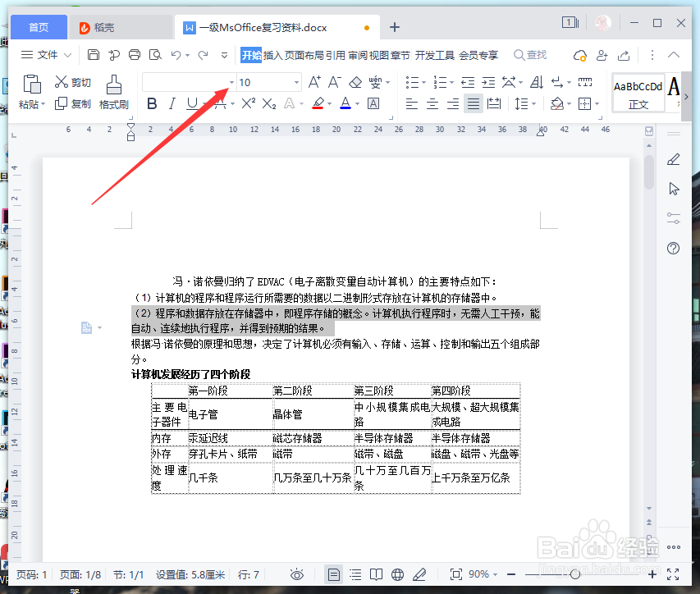Copy the selected text
The image size is (700, 594).
(x=73, y=104)
